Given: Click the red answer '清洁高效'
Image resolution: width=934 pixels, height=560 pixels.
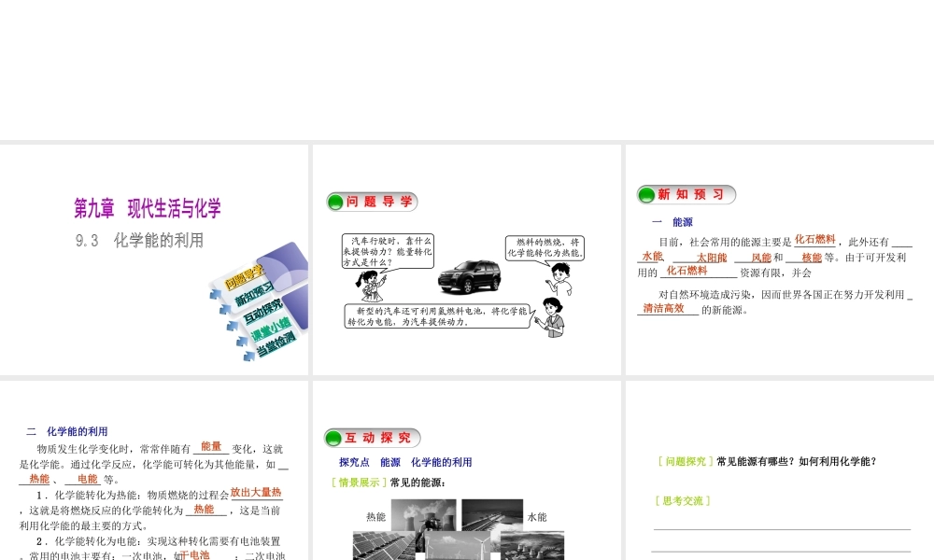Looking at the screenshot, I should coord(663,308).
